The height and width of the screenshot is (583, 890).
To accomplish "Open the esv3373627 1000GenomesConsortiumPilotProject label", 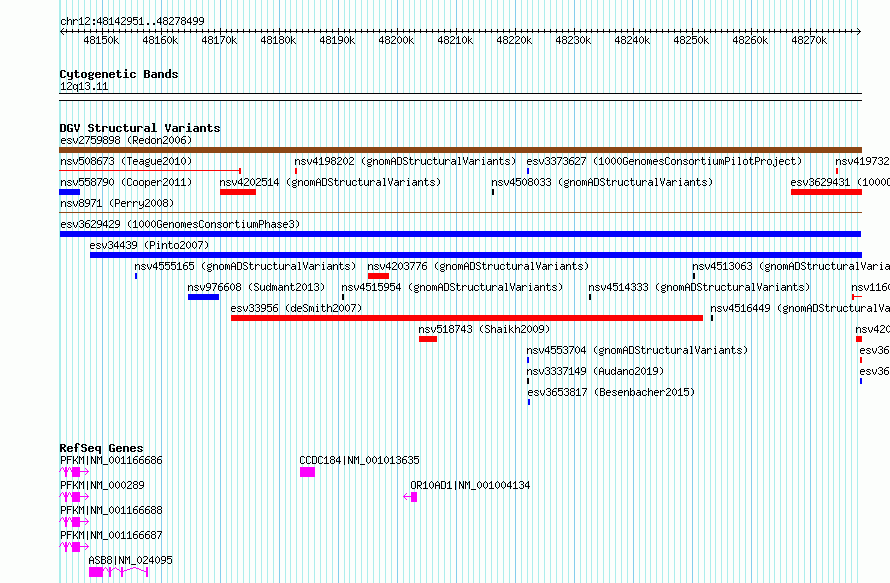I will [664, 161].
